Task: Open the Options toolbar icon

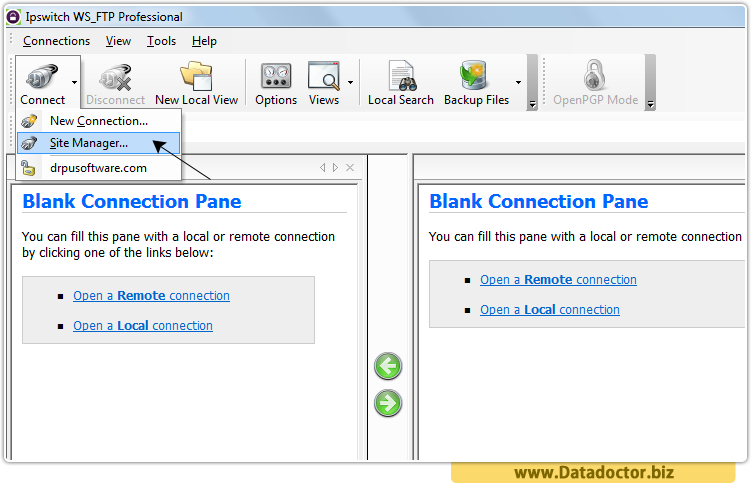Action: coord(276,76)
